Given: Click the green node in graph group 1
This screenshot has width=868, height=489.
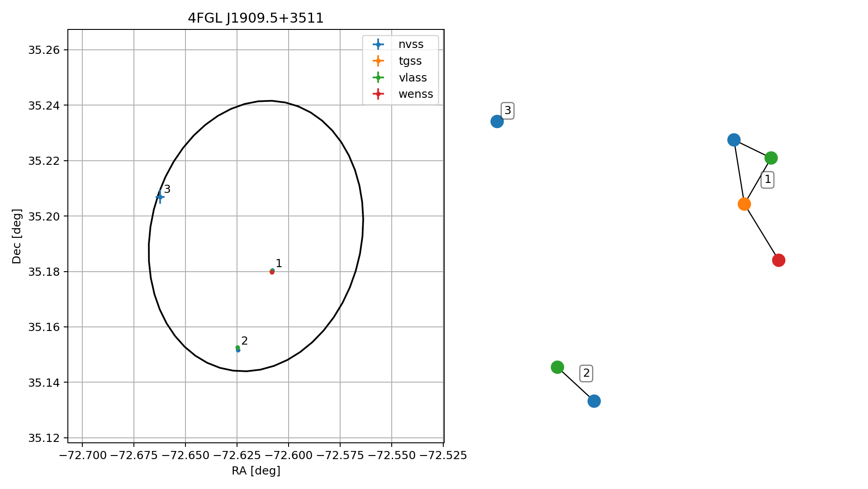Looking at the screenshot, I should (771, 158).
